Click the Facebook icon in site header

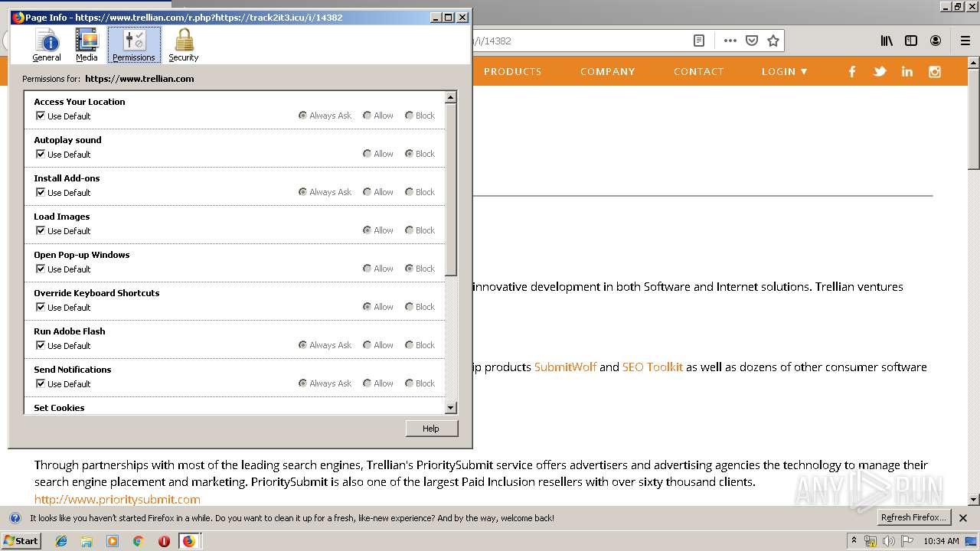pos(852,71)
